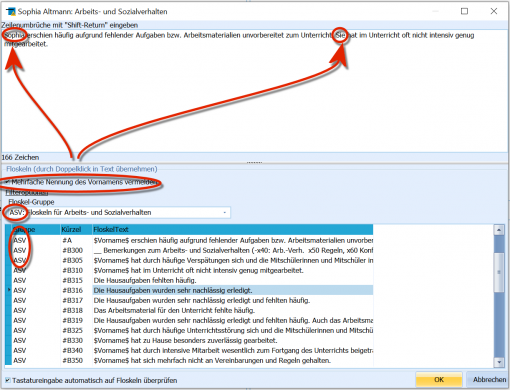Viewport: 510px width, 390px height.
Task: Click the Filteroptionen link
Action: (x=27, y=193)
